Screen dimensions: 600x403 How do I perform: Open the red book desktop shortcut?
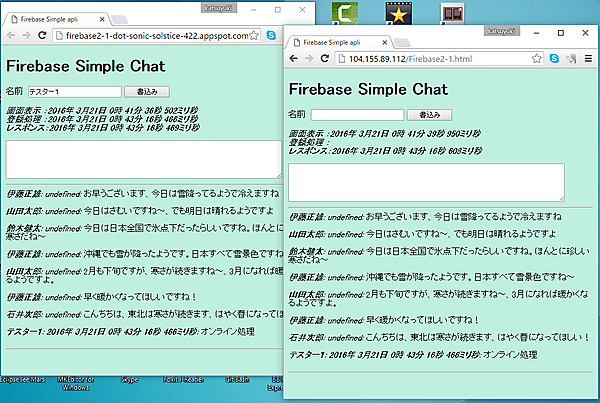click(452, 13)
